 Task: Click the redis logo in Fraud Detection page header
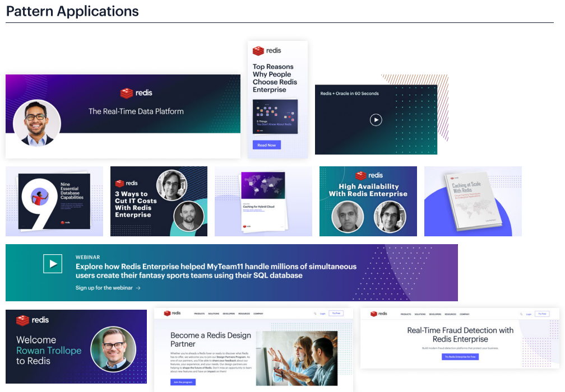tap(379, 314)
